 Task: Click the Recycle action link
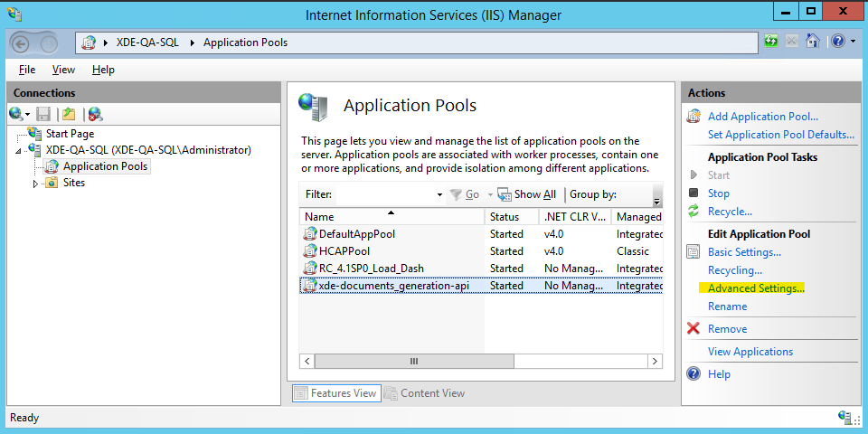click(730, 212)
